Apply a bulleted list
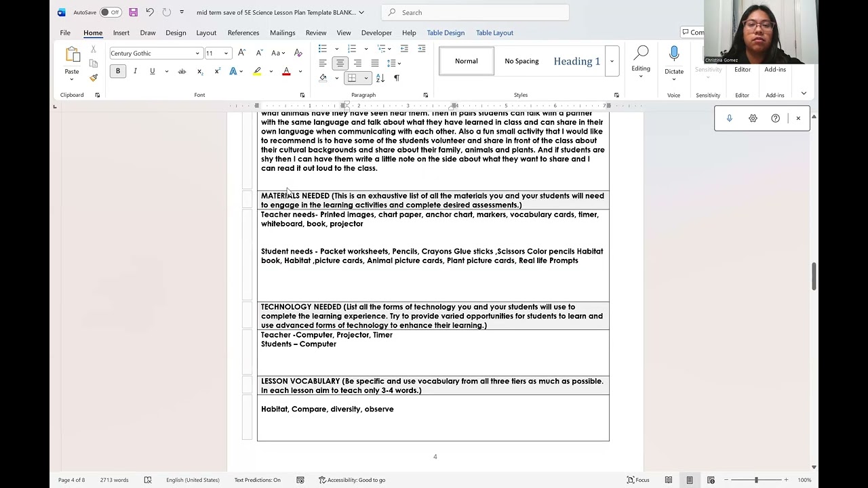The width and height of the screenshot is (868, 488). (x=323, y=49)
